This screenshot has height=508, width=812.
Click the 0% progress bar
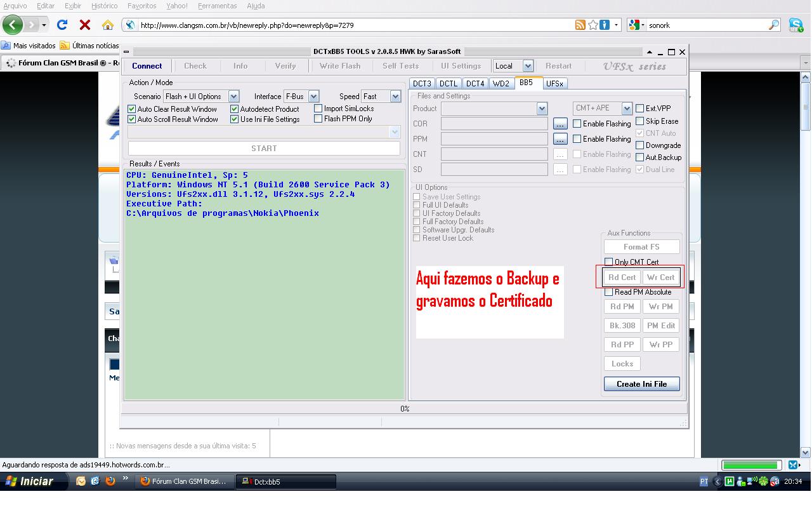pyautogui.click(x=404, y=408)
